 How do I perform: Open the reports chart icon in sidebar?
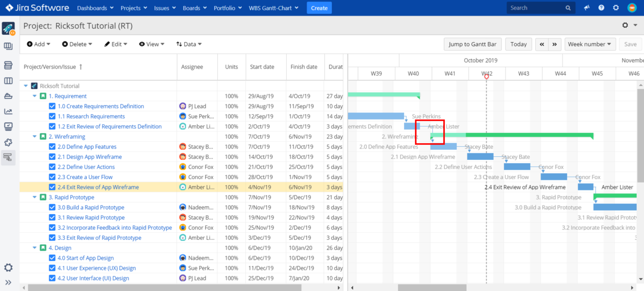(8, 112)
